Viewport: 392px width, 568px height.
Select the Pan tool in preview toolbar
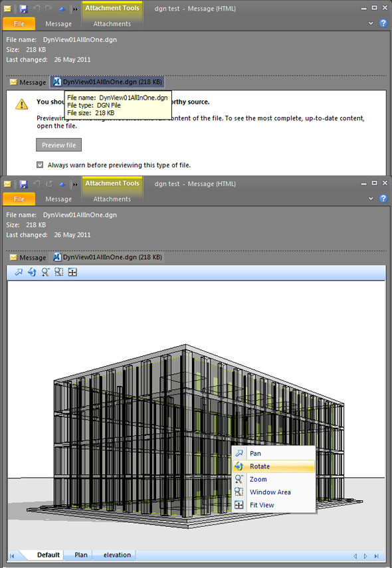pos(19,272)
